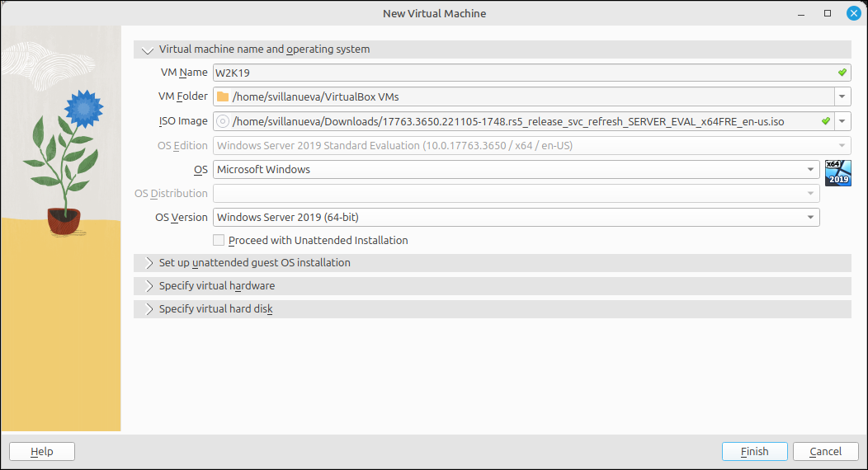Click the folder icon in VM Folder field

223,96
